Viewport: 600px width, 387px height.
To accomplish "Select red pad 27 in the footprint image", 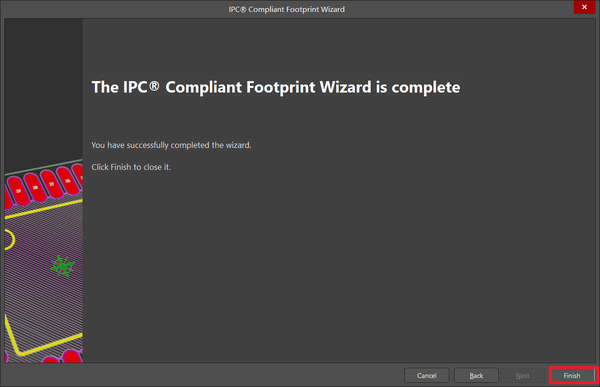I will coord(51,184).
